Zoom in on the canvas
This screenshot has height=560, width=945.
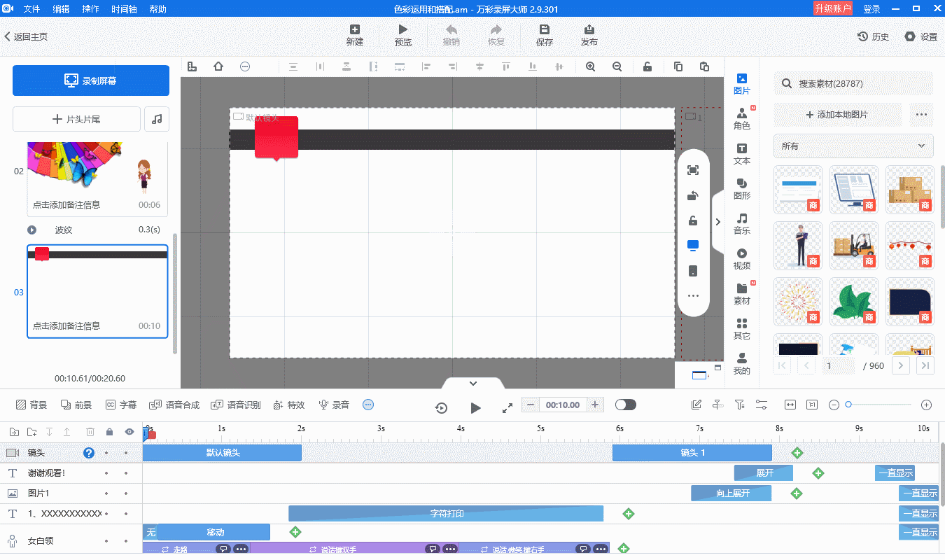click(591, 66)
